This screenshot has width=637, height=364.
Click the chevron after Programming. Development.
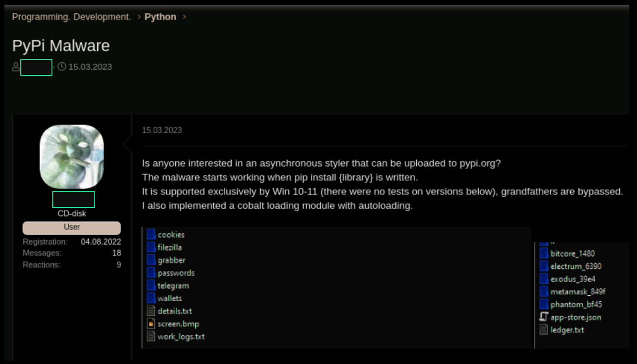[139, 16]
